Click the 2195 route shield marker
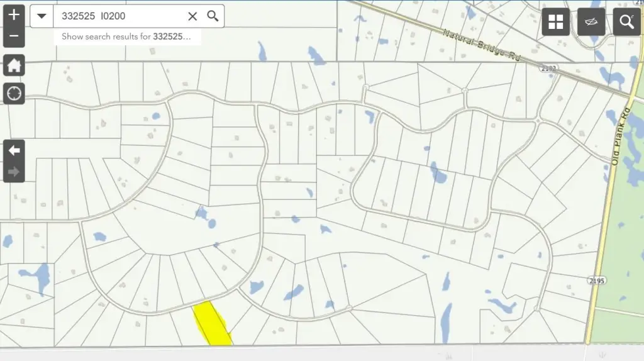Image resolution: width=644 pixels, height=361 pixels. point(597,280)
